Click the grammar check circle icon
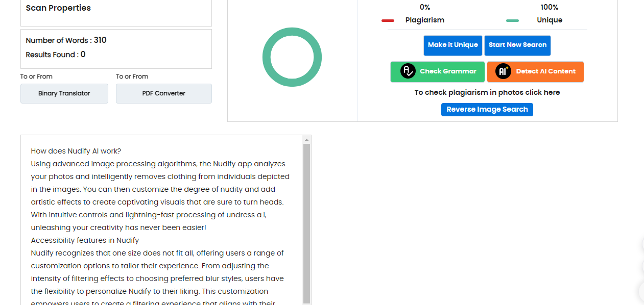Screen dimensions: 644x305 pos(408,71)
